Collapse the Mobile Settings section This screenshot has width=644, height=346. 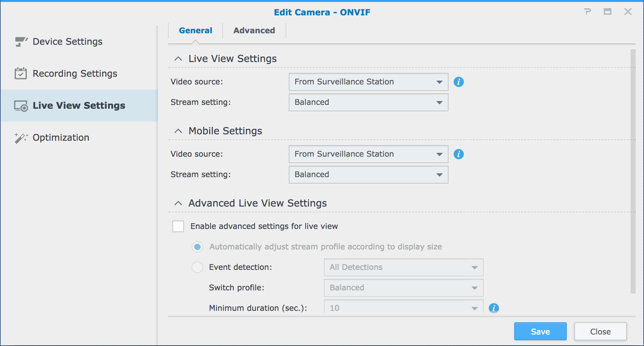click(x=178, y=131)
